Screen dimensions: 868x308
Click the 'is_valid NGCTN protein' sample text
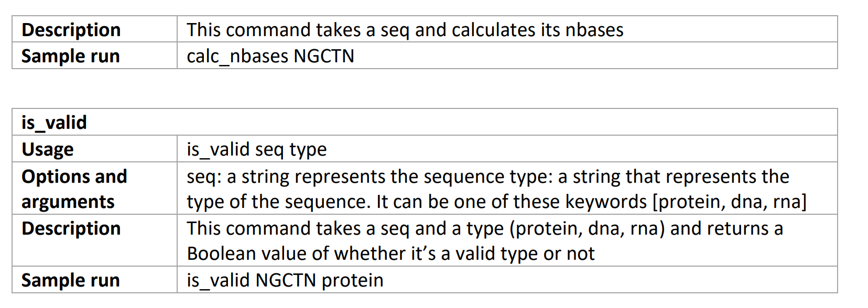(x=285, y=280)
